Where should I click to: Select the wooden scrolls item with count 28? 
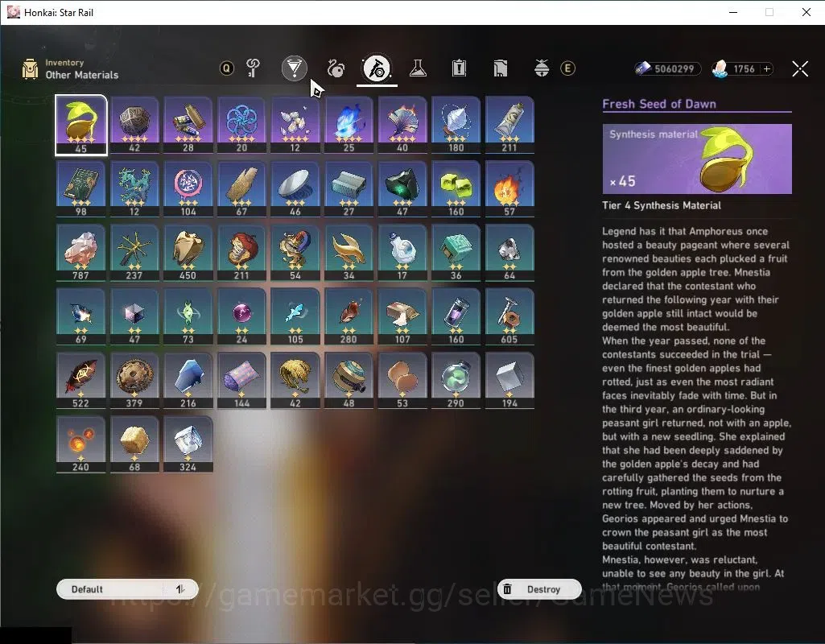tap(188, 126)
